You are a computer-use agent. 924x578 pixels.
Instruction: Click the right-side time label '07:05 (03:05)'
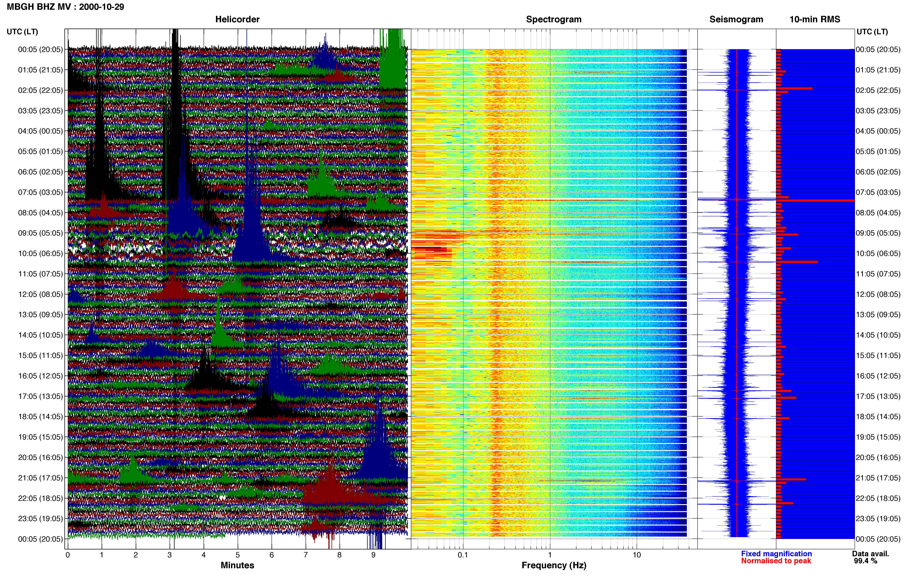[x=878, y=192]
